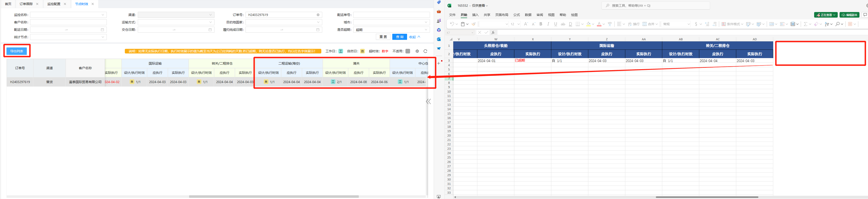Open the 正在查看 viewing mode dropdown
The width and height of the screenshot is (868, 199).
[825, 15]
